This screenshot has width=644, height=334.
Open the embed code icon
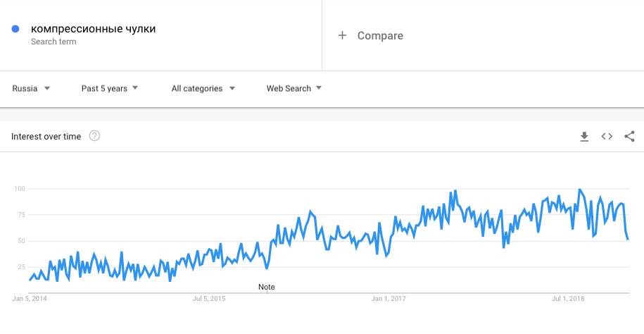point(607,136)
